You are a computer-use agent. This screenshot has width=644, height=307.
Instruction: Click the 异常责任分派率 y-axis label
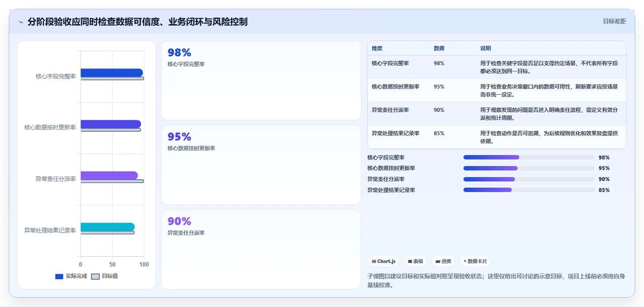coord(56,179)
